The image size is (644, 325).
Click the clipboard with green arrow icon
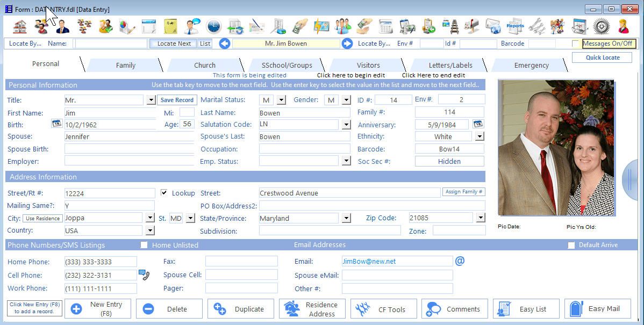[429, 27]
